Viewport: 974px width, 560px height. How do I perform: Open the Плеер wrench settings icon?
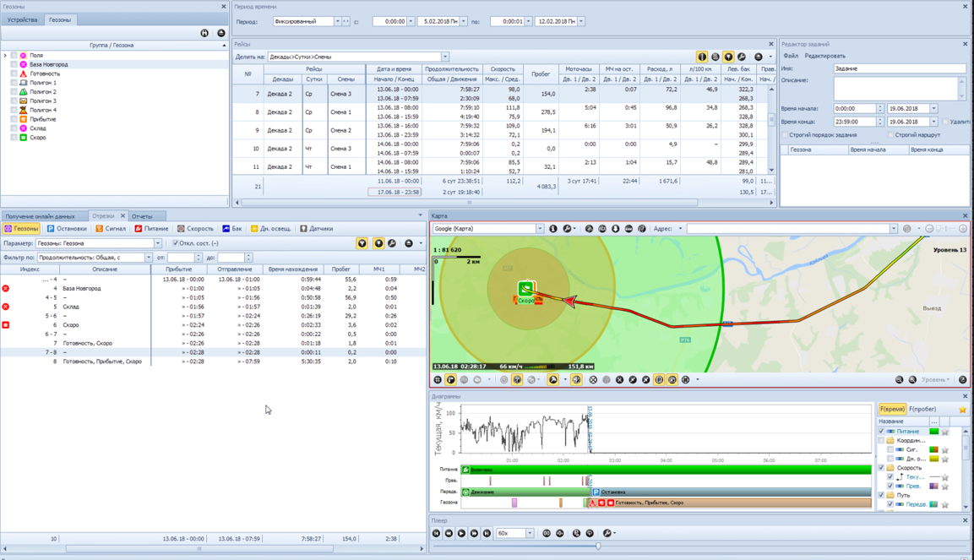pyautogui.click(x=607, y=533)
